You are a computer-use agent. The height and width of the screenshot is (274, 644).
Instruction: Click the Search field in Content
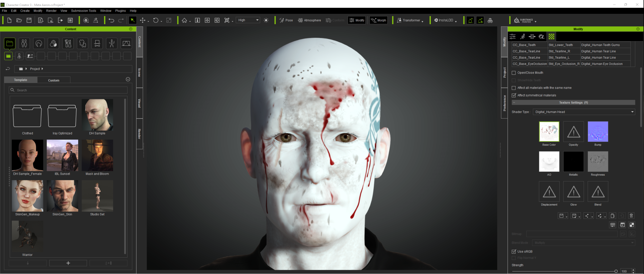tap(68, 90)
